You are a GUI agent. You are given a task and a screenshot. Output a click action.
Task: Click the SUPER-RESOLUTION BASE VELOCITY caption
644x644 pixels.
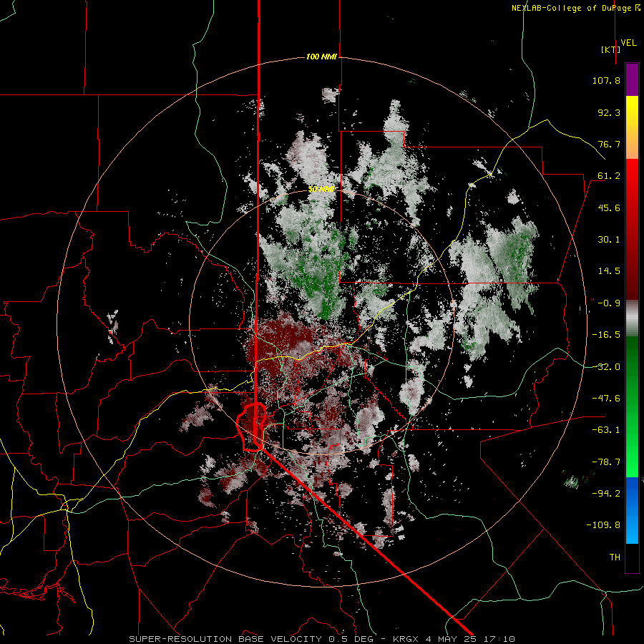tap(225, 639)
